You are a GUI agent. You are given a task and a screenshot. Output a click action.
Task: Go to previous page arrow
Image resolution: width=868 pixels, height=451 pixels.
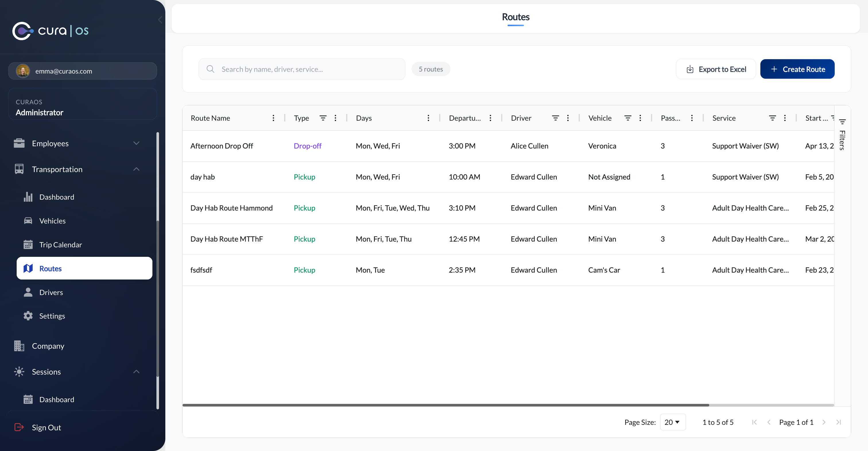click(769, 422)
